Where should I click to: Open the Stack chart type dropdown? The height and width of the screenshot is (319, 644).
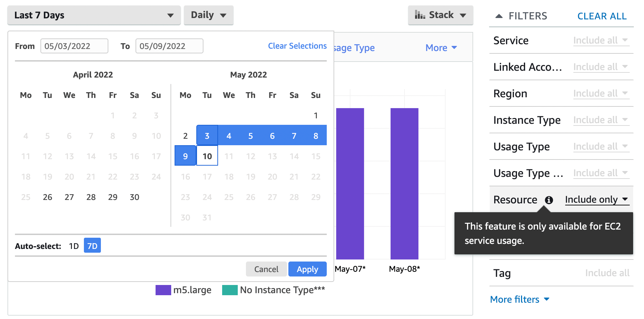coord(441,15)
